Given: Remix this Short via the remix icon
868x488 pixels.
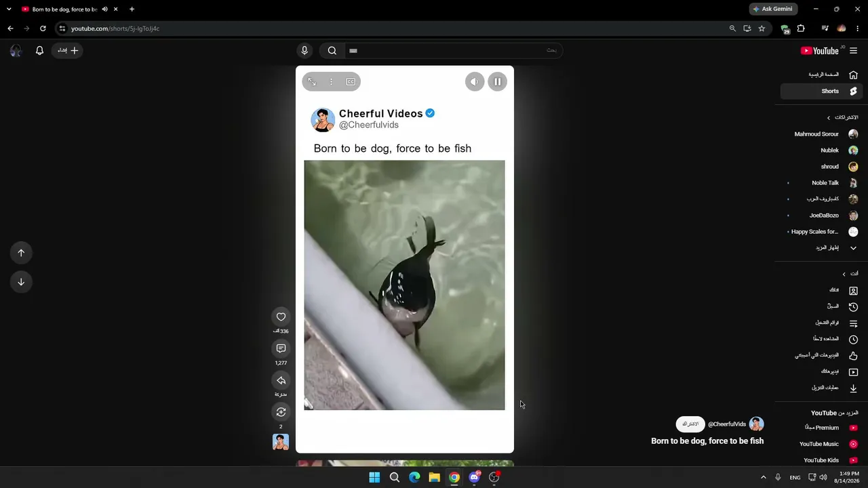Looking at the screenshot, I should 281,412.
